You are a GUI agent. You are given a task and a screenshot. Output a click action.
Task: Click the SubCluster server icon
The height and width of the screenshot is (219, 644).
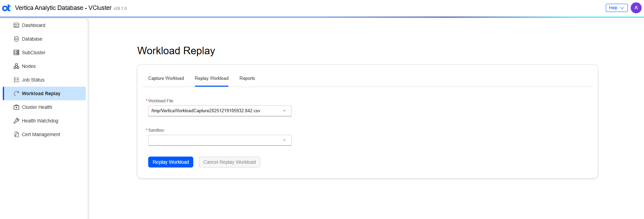tap(16, 53)
